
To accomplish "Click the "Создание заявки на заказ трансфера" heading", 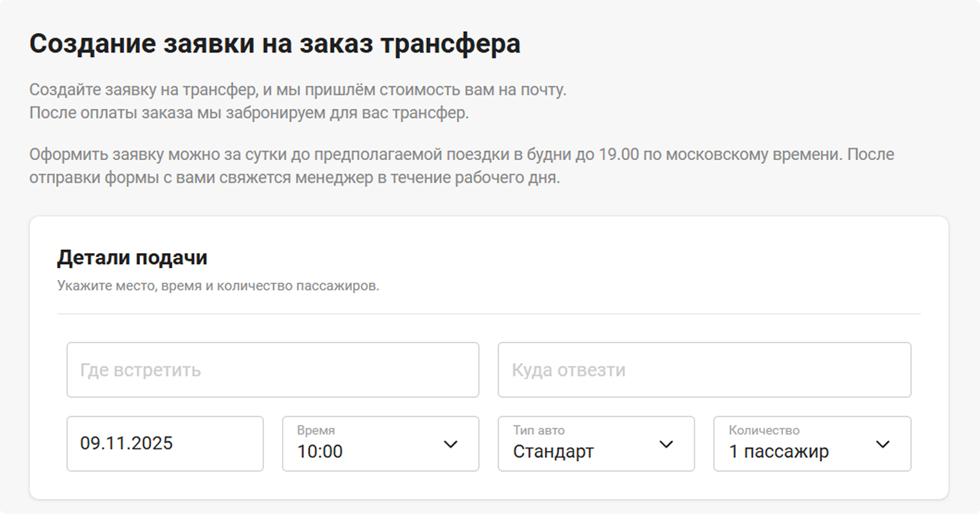I will tap(275, 44).
